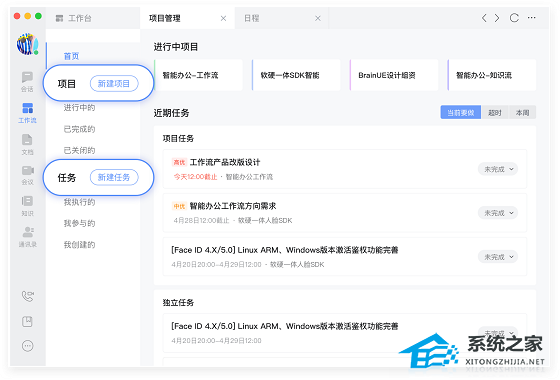Open 进行中的 projects list
The width and height of the screenshot is (560, 380).
tap(79, 108)
